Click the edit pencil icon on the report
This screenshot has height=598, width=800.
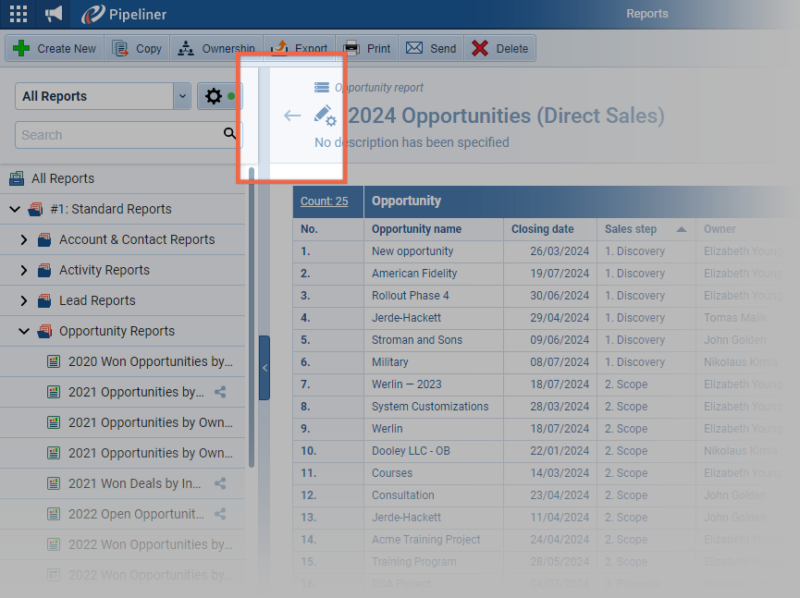(x=322, y=113)
